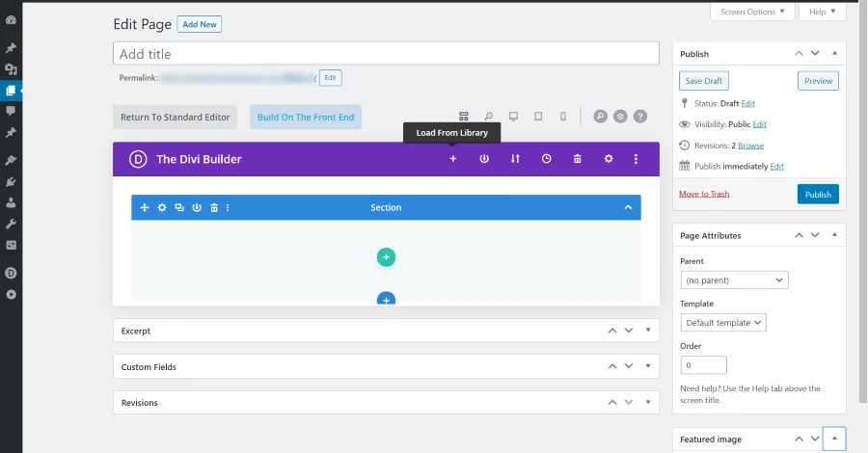Browse revisions via the Browse link
The width and height of the screenshot is (868, 453).
[x=750, y=146]
